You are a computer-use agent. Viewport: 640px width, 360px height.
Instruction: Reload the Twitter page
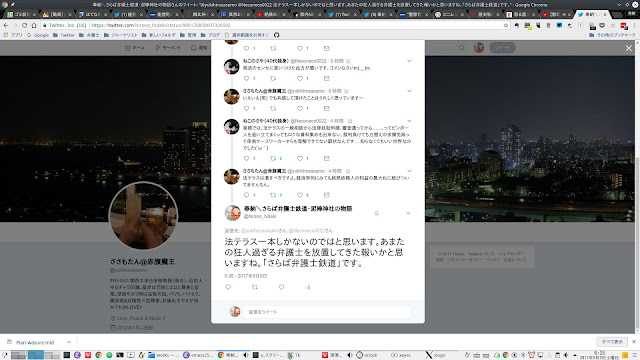24,25
